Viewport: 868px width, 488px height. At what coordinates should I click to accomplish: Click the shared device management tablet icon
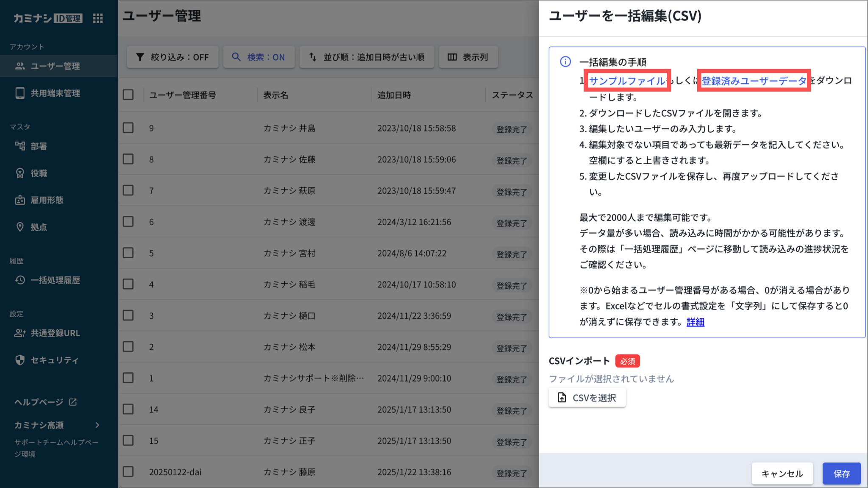tap(19, 93)
